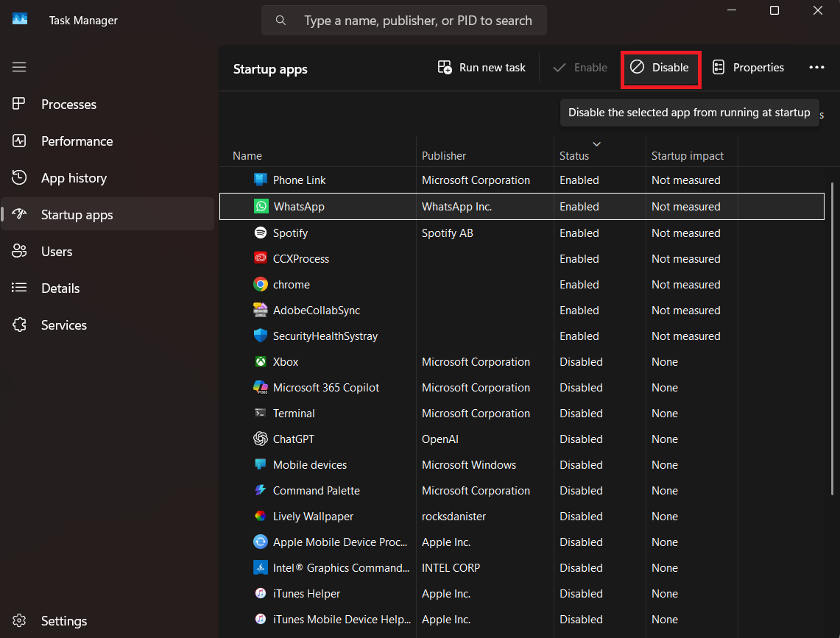Image resolution: width=840 pixels, height=638 pixels.
Task: Click the Users sidebar icon
Action: [x=19, y=251]
